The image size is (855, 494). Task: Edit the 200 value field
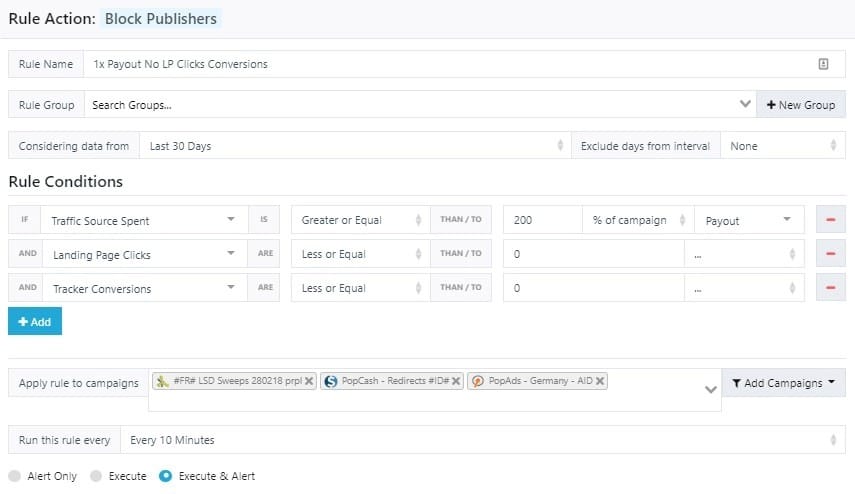coord(543,220)
